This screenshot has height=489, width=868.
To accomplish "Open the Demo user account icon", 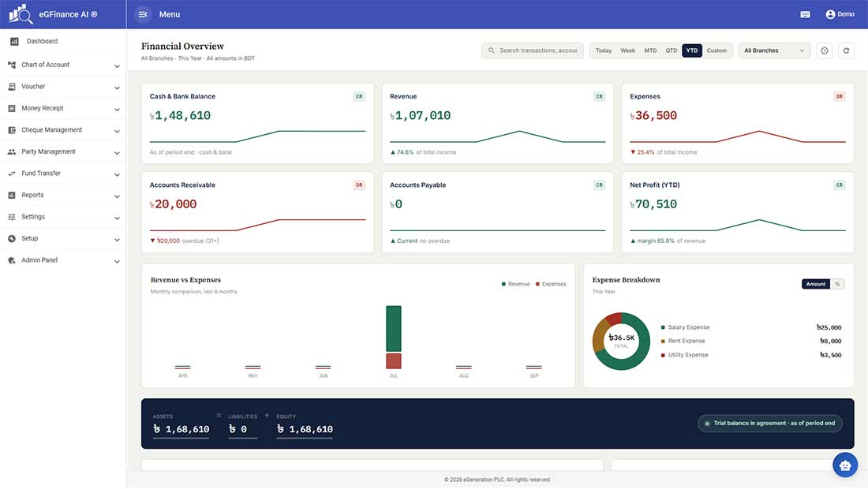I will (x=830, y=14).
